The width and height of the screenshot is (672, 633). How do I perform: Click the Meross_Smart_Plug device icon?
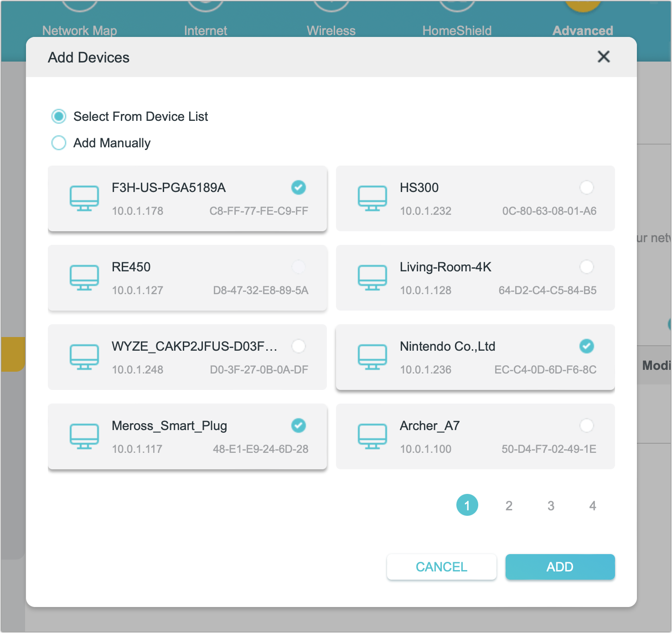[x=84, y=436]
